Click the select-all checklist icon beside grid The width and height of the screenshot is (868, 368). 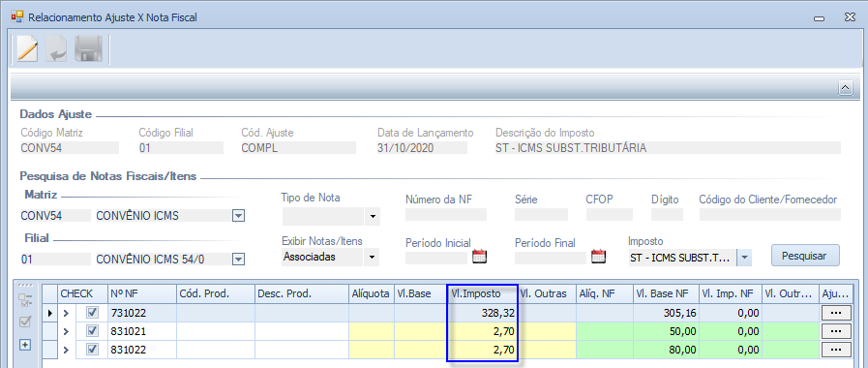coord(25,300)
